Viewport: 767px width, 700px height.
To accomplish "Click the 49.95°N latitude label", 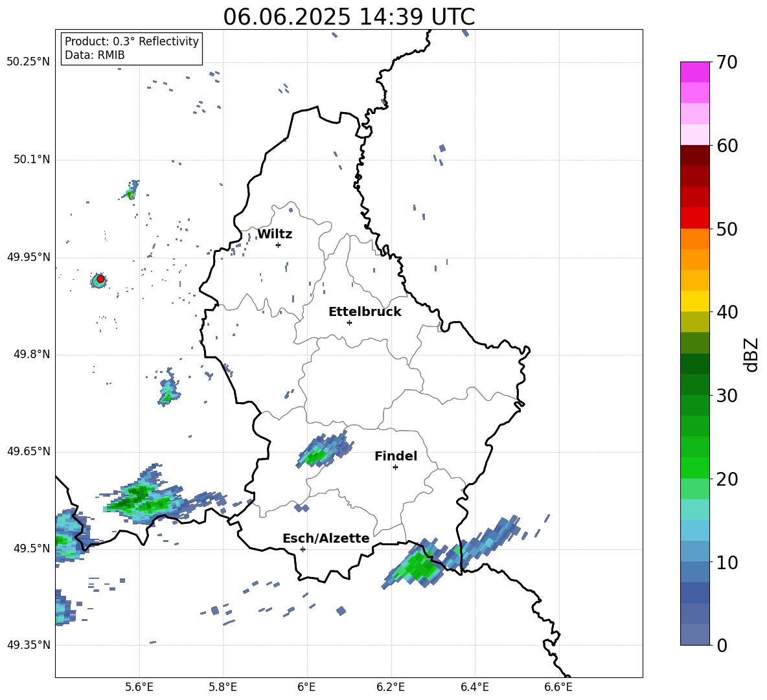I will coord(29,257).
